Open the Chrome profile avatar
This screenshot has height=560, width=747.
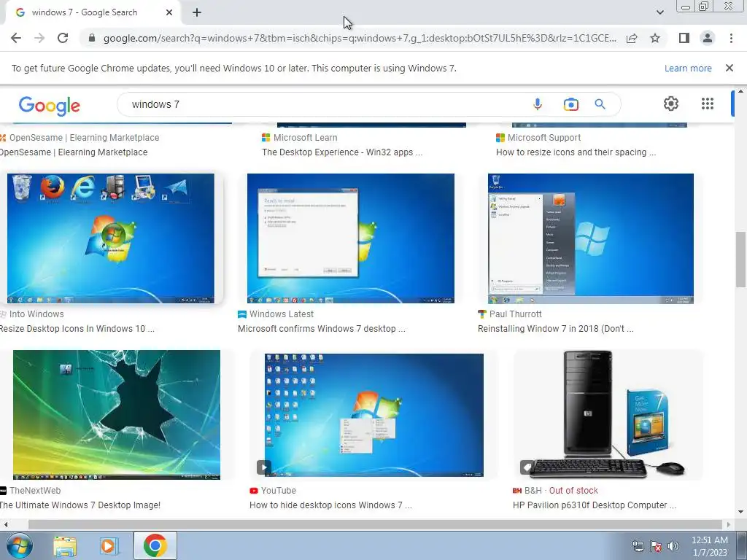point(708,38)
